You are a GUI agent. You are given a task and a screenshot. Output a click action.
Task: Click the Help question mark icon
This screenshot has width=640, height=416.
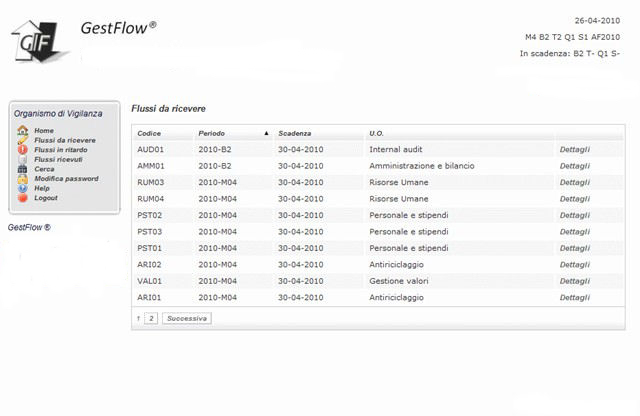(x=22, y=188)
